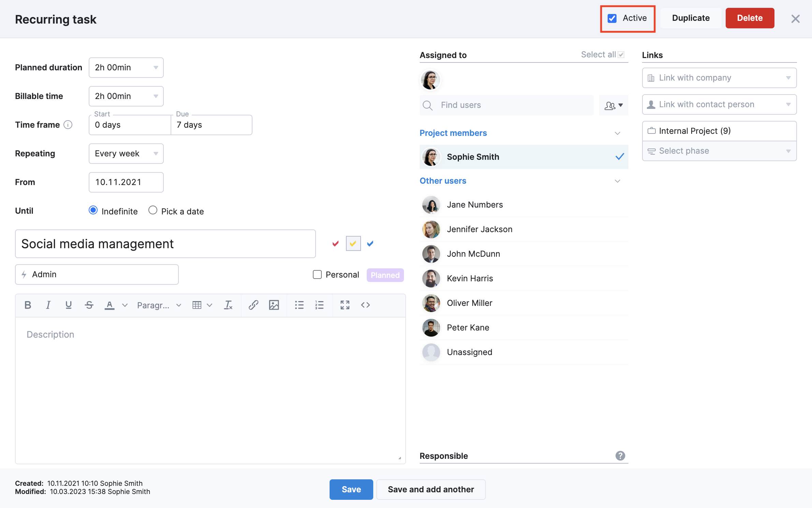Open the Link with contact person dropdown
Image resolution: width=812 pixels, height=508 pixels.
(x=719, y=104)
